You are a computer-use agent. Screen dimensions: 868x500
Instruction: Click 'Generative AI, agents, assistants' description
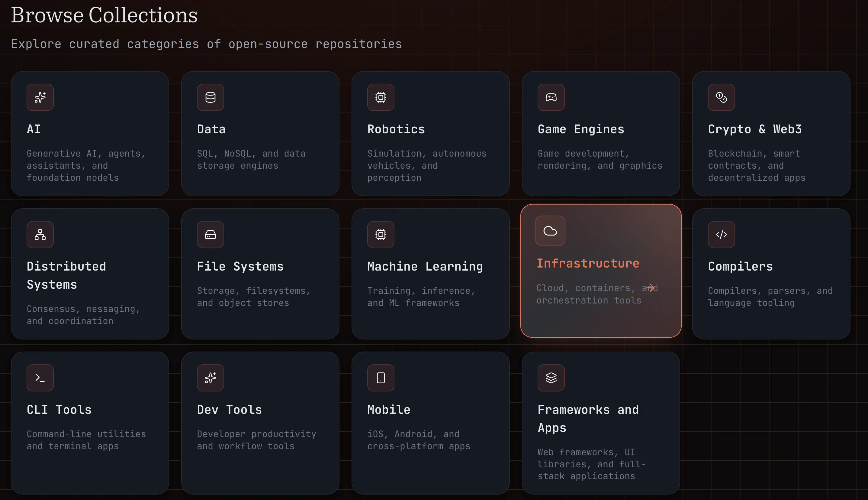86,166
